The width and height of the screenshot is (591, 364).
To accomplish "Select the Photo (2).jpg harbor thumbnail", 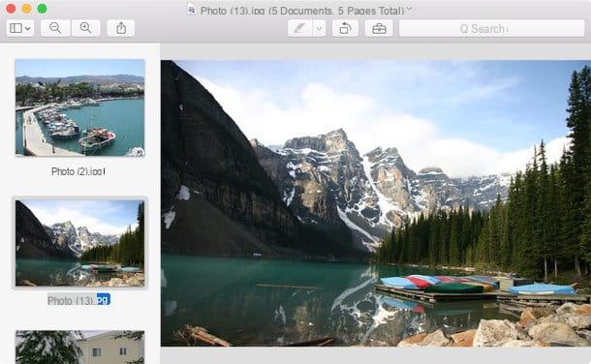I will [79, 107].
